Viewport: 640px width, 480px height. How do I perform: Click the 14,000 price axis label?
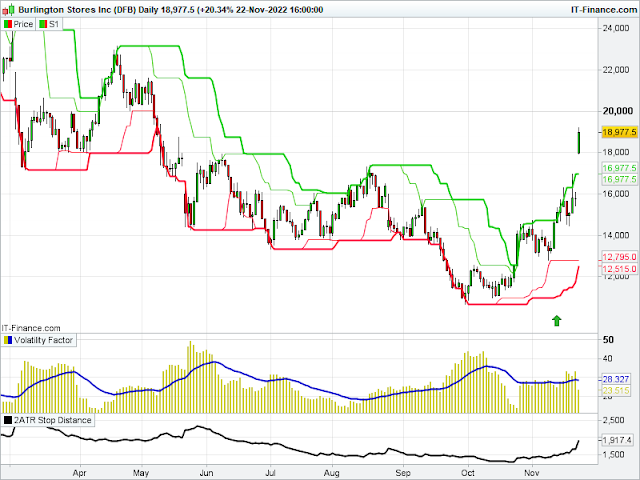(x=616, y=235)
